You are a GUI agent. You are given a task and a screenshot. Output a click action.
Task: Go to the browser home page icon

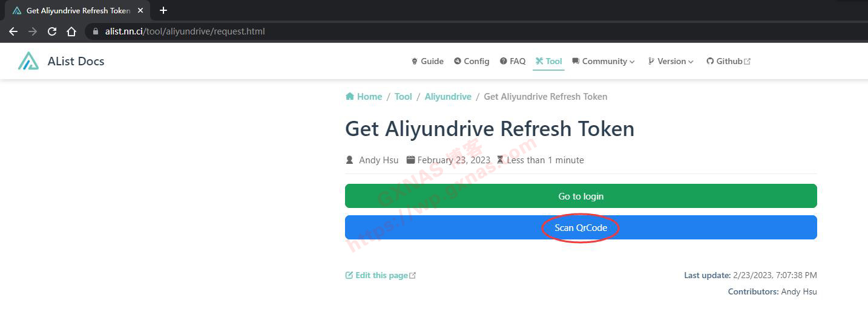71,31
